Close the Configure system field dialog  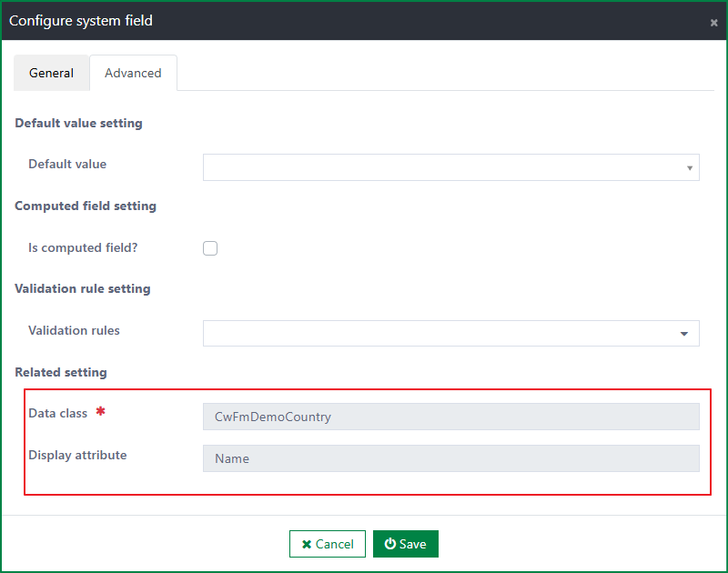(x=713, y=23)
